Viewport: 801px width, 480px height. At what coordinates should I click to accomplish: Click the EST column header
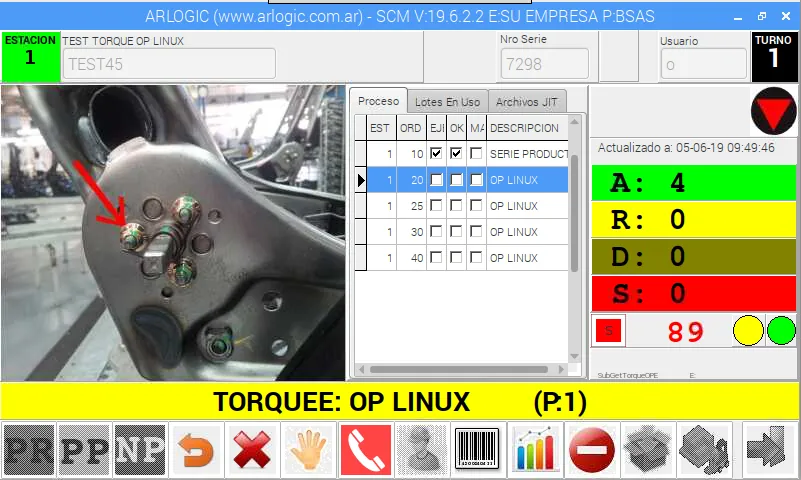point(380,128)
